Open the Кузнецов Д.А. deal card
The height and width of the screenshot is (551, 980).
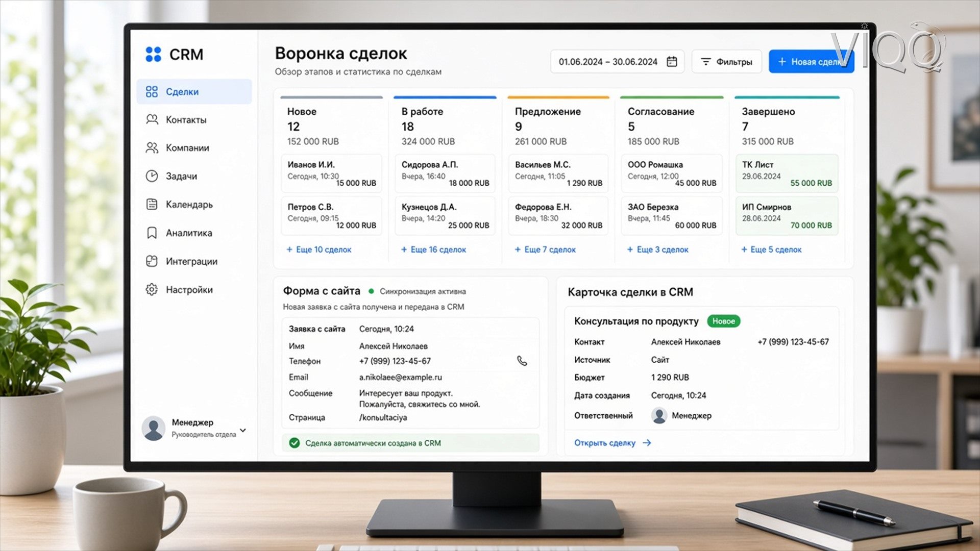pyautogui.click(x=445, y=216)
